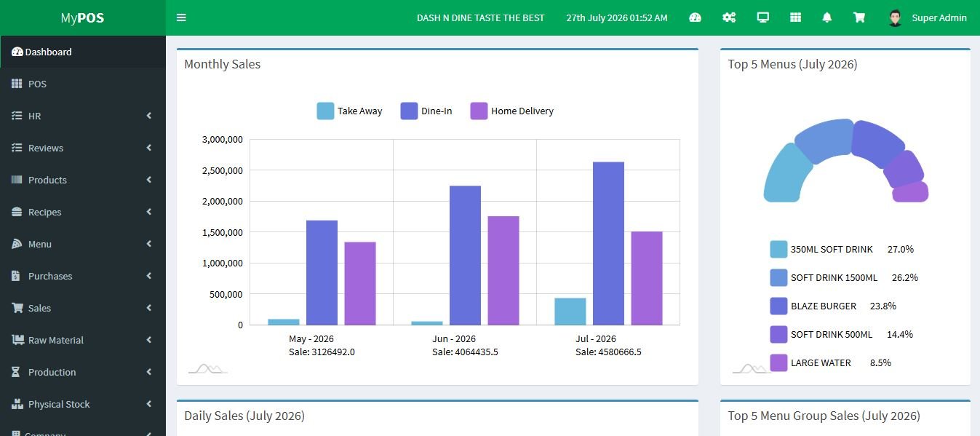This screenshot has width=980, height=436.
Task: Click the Dashboard icon in sidebar
Action: click(17, 52)
